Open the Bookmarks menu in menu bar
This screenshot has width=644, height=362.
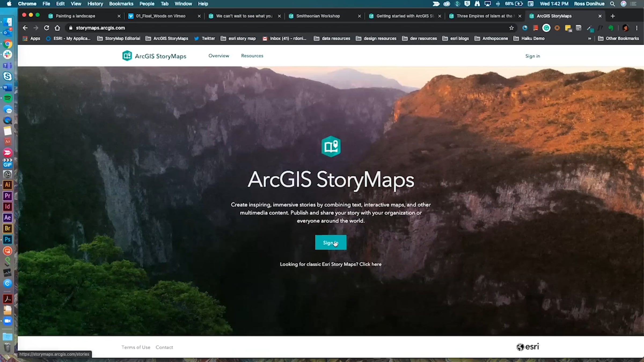coord(121,4)
